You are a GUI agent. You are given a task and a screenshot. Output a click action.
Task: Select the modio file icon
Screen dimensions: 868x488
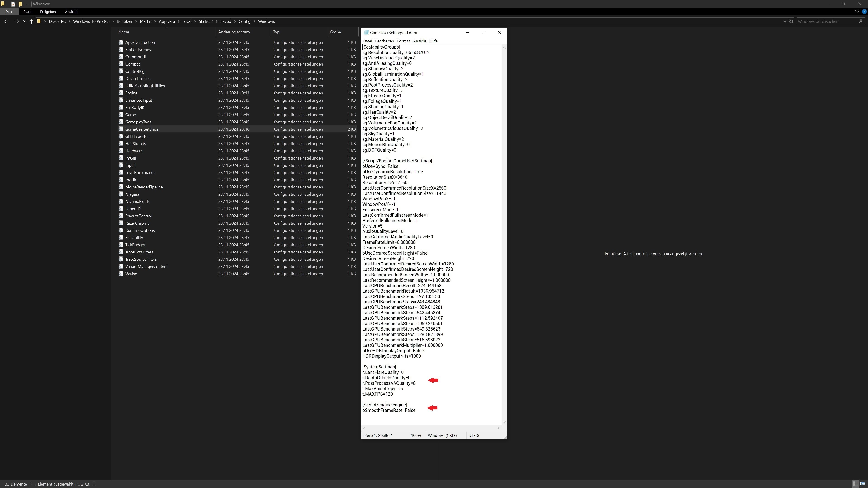[x=121, y=180]
